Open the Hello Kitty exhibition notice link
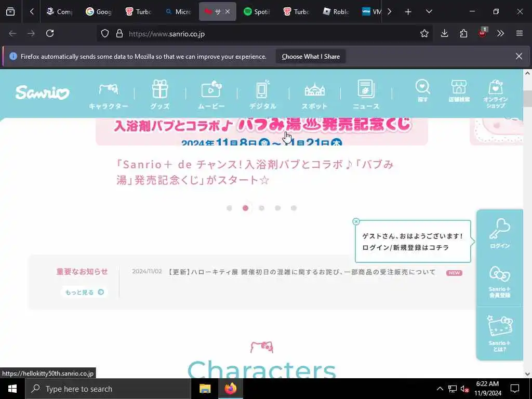 click(x=302, y=272)
